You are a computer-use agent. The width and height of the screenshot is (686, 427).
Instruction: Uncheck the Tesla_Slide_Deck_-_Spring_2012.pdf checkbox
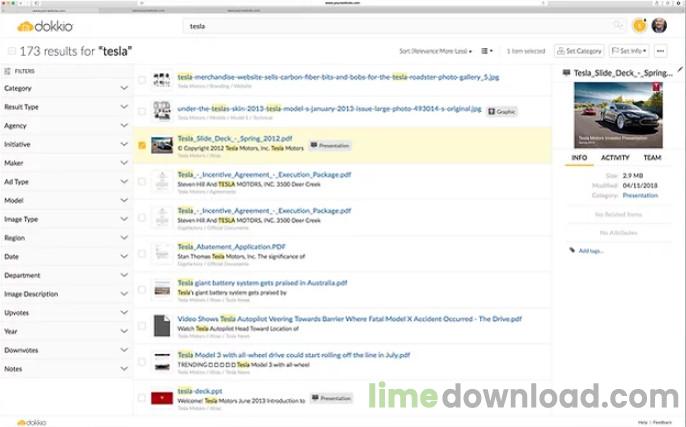pos(142,145)
